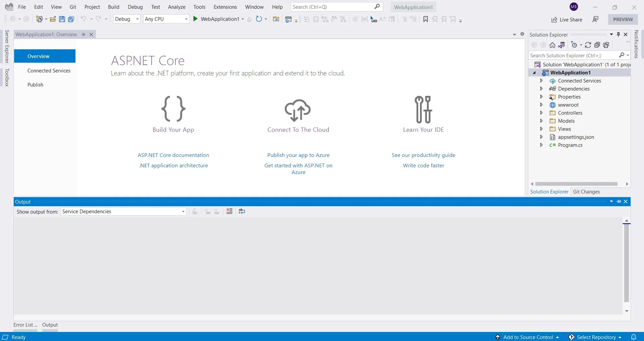Collapse the WebApplication1 project node

(x=534, y=73)
